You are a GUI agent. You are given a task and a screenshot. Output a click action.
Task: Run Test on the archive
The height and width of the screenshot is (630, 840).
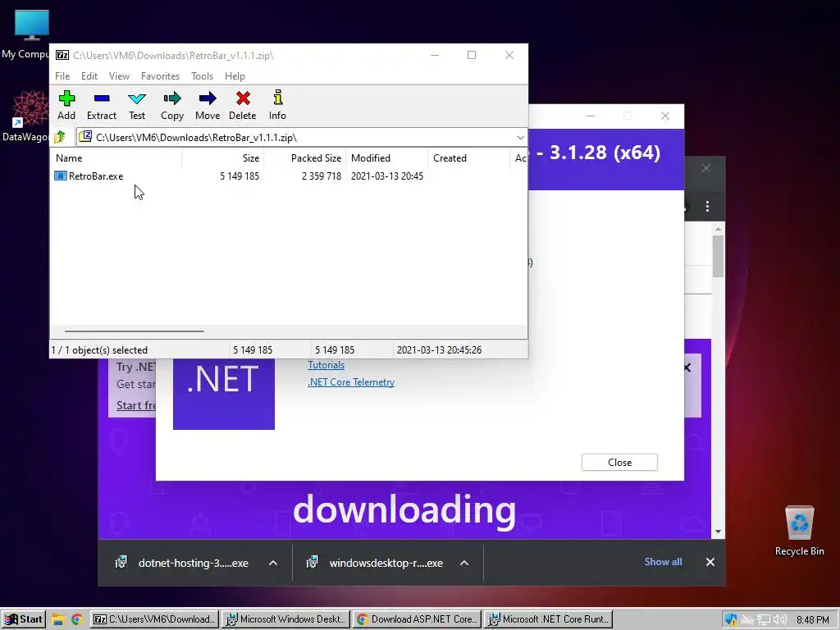pyautogui.click(x=137, y=106)
